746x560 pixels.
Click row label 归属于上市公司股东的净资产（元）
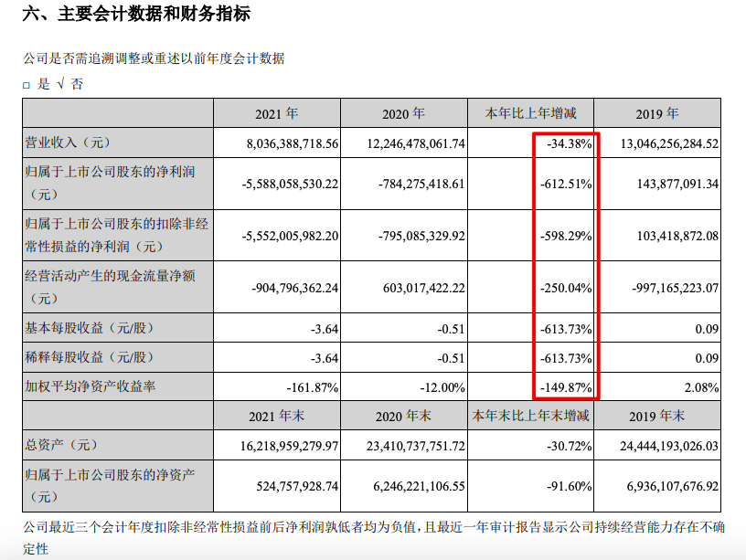point(110,485)
